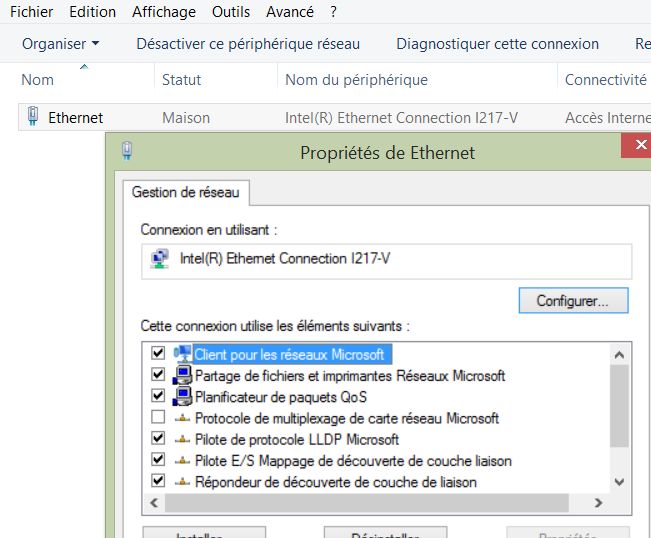Click the Ethernet adapter icon in connection list
The image size is (651, 538).
33,116
